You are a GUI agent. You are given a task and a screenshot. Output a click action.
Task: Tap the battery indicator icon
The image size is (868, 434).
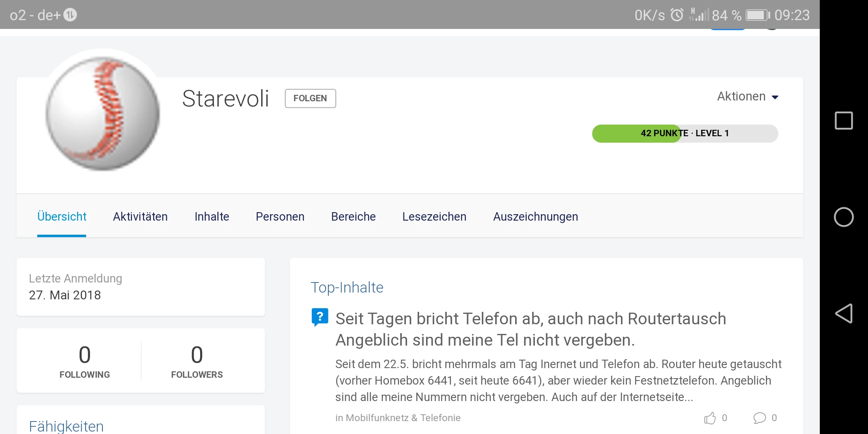tap(757, 15)
